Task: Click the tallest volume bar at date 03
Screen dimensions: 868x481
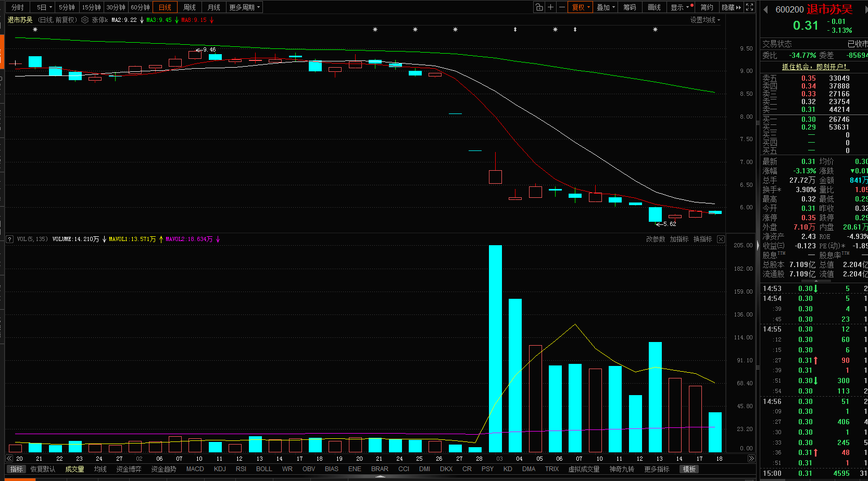Action: [495, 349]
